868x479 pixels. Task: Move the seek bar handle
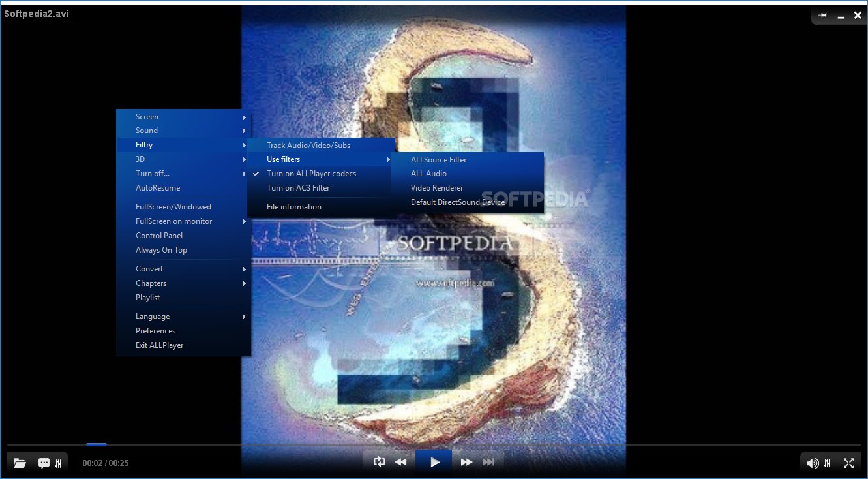(96, 445)
